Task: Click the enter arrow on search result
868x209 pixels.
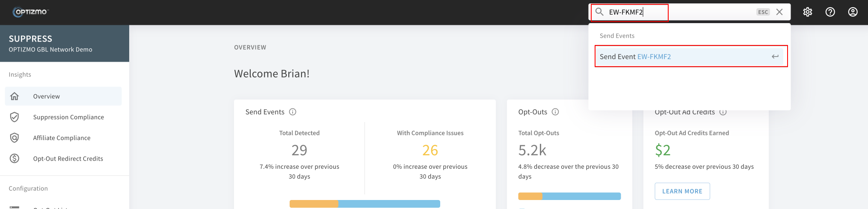Action: (x=775, y=57)
